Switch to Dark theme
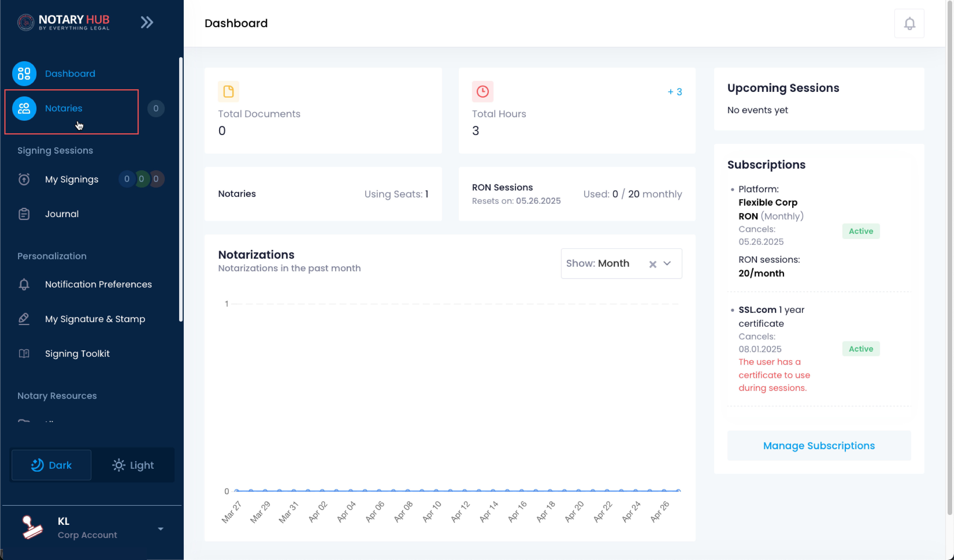The height and width of the screenshot is (560, 954). point(51,465)
